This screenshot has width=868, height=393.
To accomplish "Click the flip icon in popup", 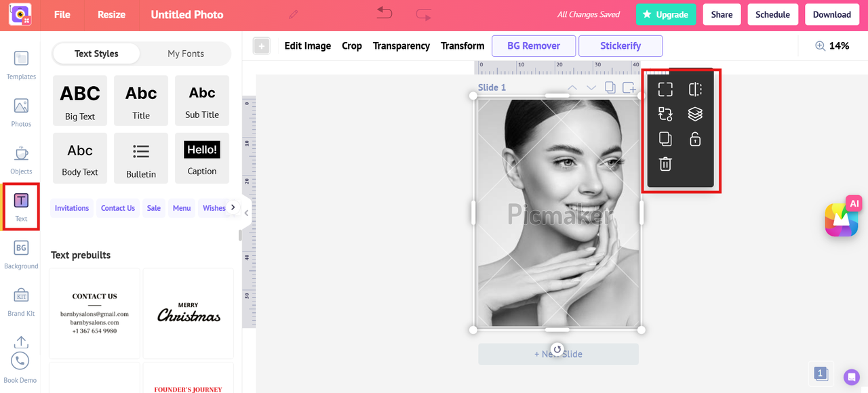I will click(695, 89).
